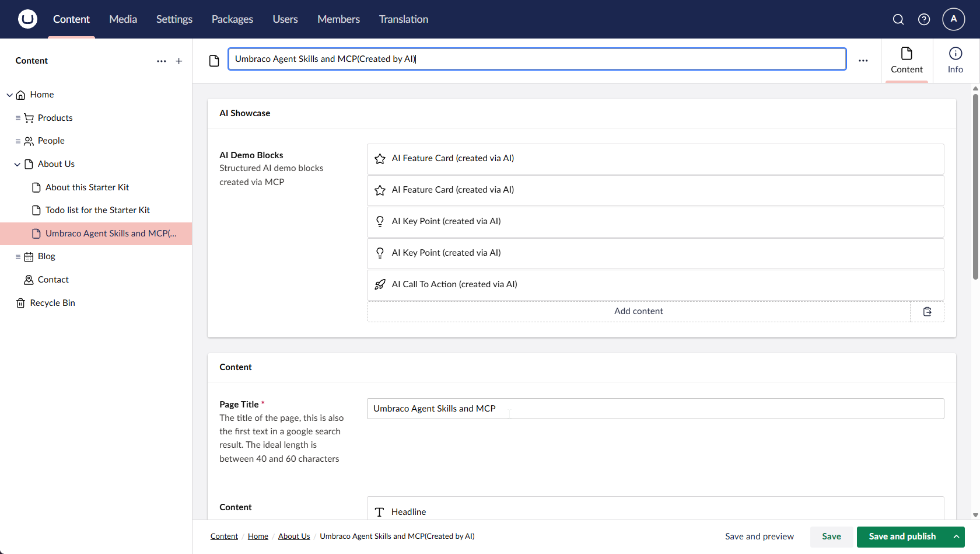The width and height of the screenshot is (980, 554).
Task: Click rocket icon of AI Call To Action
Action: coord(380,284)
